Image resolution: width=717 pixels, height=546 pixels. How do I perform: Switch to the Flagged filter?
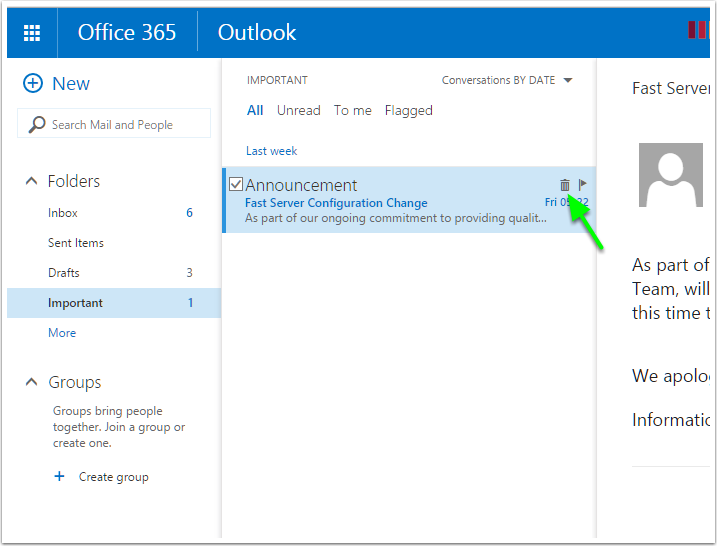(408, 111)
